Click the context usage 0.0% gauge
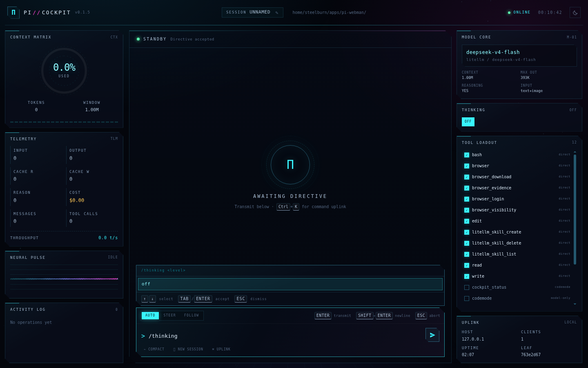The width and height of the screenshot is (588, 368). tap(64, 71)
